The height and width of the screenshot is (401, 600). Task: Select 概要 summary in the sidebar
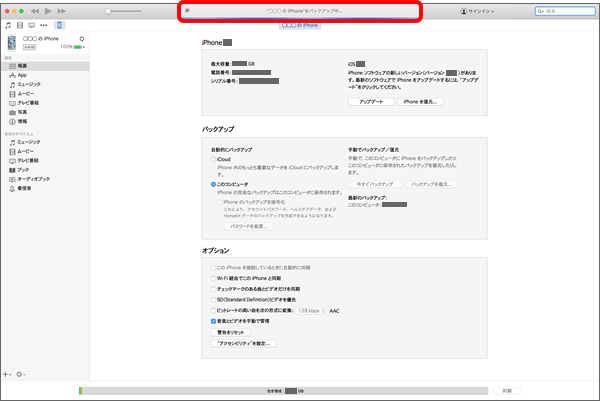45,66
